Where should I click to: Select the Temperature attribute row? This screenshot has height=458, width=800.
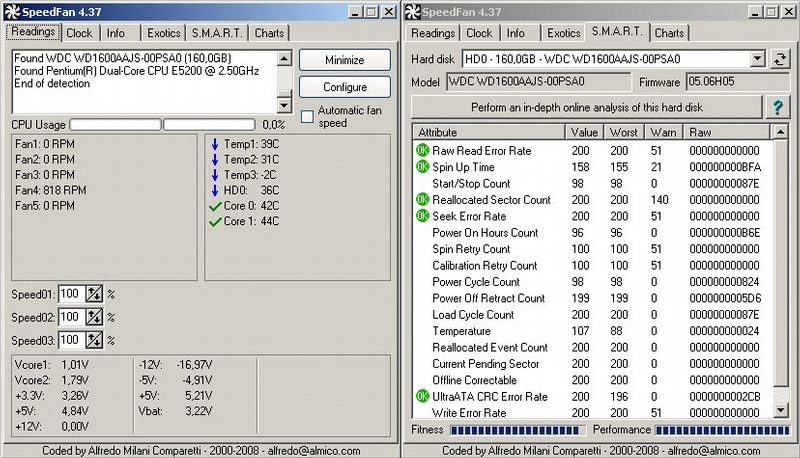point(593,331)
